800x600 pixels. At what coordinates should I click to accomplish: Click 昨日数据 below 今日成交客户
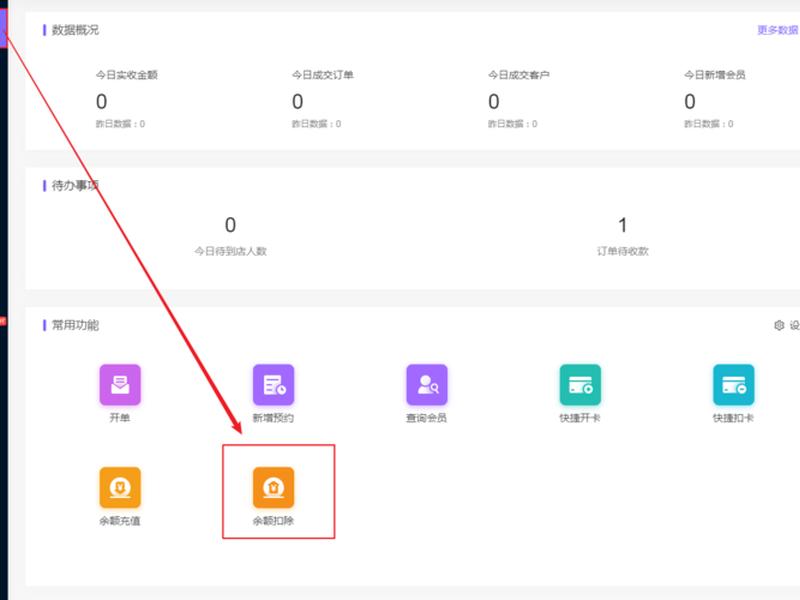(513, 124)
